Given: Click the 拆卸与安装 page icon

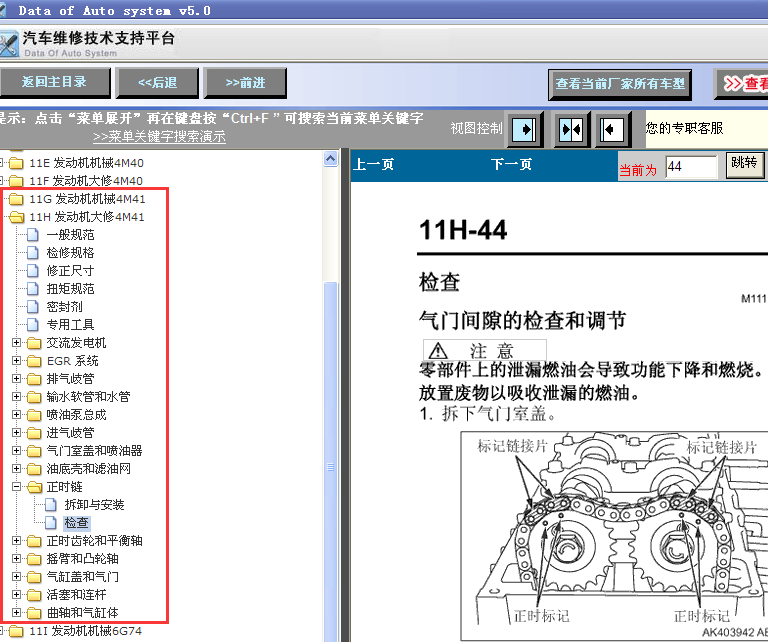Looking at the screenshot, I should (x=50, y=504).
